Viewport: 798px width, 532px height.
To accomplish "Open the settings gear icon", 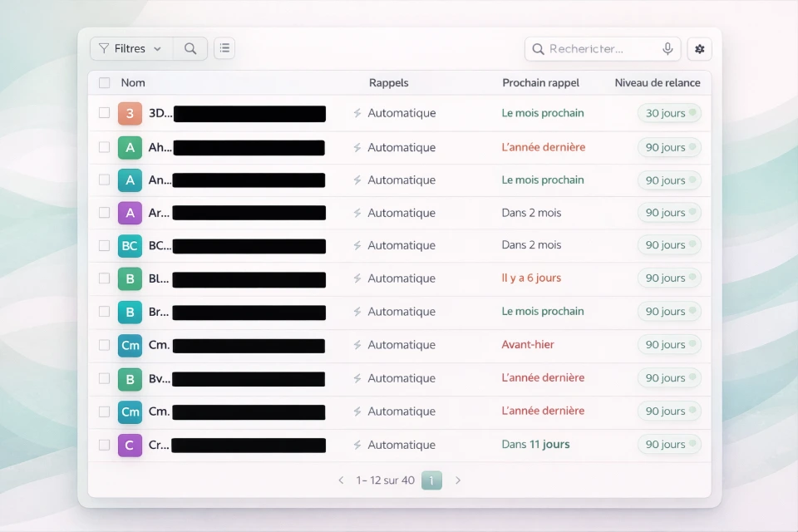I will [699, 49].
